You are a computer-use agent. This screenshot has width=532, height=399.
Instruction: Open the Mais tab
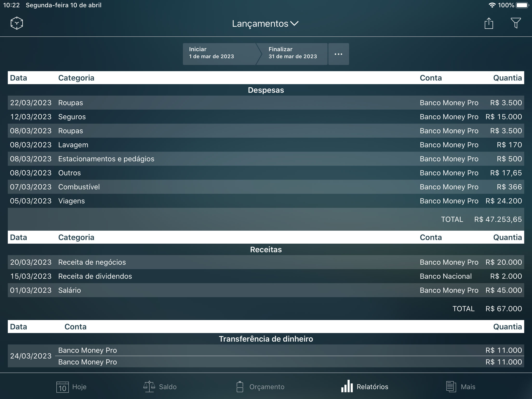tap(461, 387)
